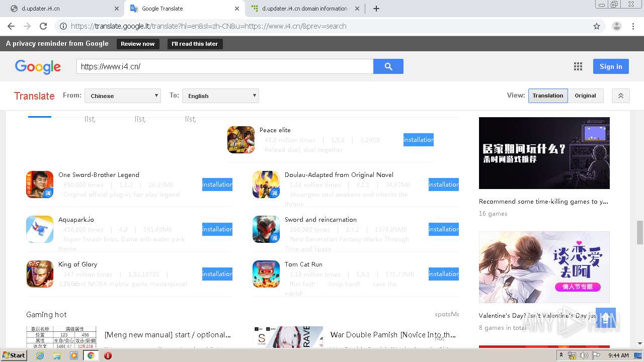Screen dimensions: 644x362
Task: Click the page vertical scrollbar thumb
Action: point(640,232)
